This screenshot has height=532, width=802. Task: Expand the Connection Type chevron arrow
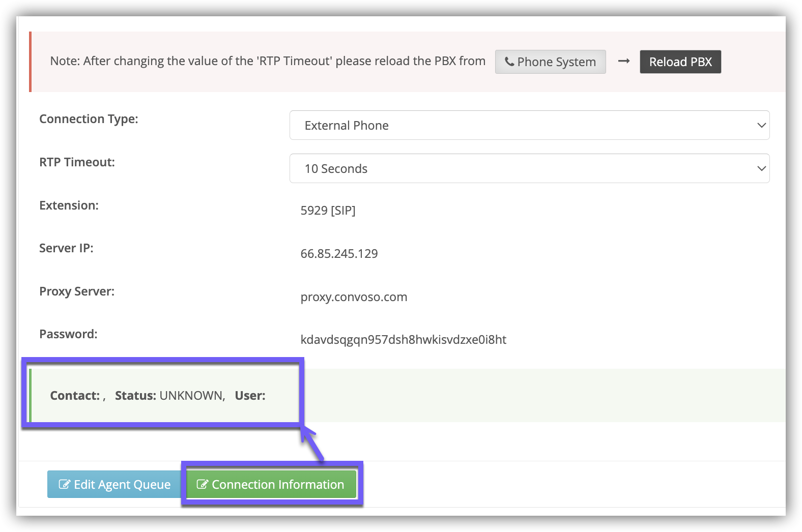click(x=761, y=125)
